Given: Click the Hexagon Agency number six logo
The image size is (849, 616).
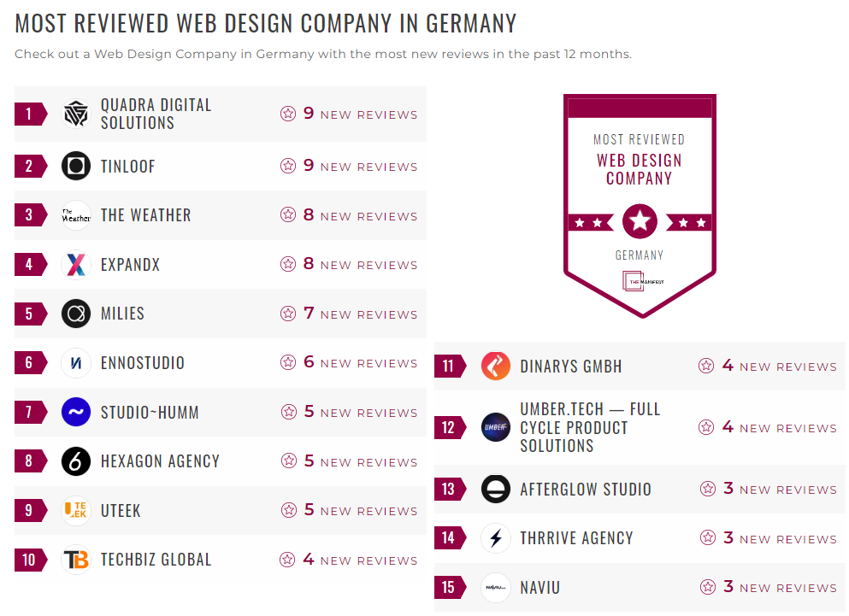Looking at the screenshot, I should [75, 461].
